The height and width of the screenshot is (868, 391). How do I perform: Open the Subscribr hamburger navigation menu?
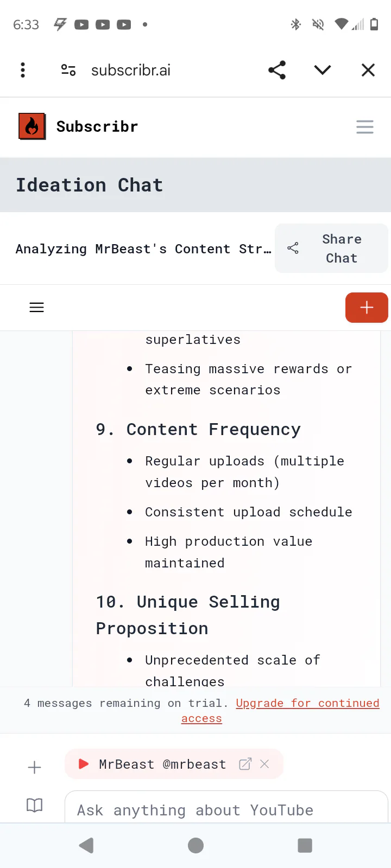point(365,127)
